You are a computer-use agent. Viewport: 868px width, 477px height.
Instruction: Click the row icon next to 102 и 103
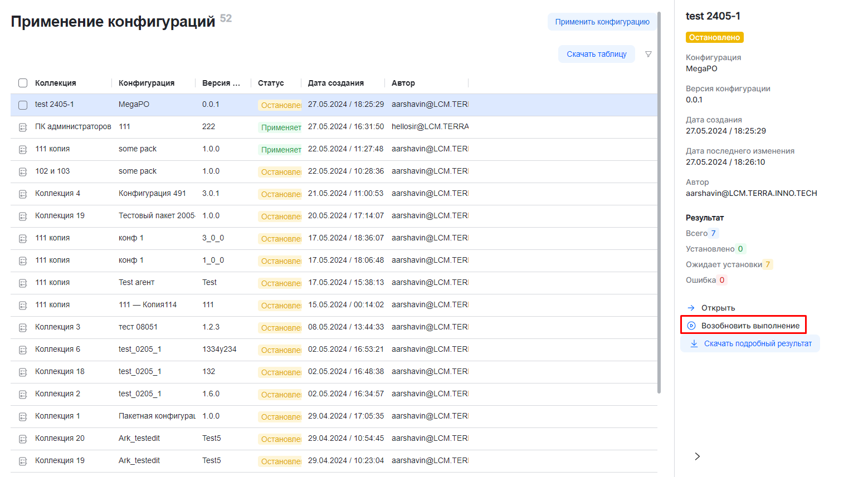[23, 172]
